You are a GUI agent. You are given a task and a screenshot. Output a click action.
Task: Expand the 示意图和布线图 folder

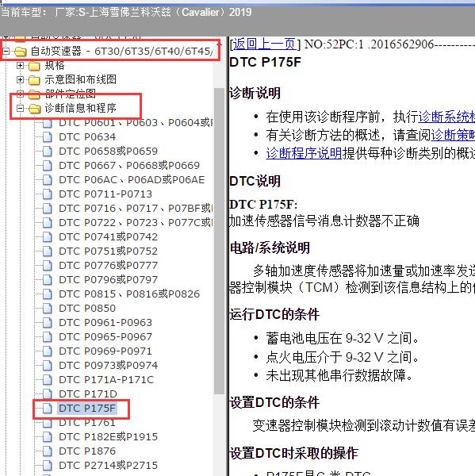coord(20,79)
